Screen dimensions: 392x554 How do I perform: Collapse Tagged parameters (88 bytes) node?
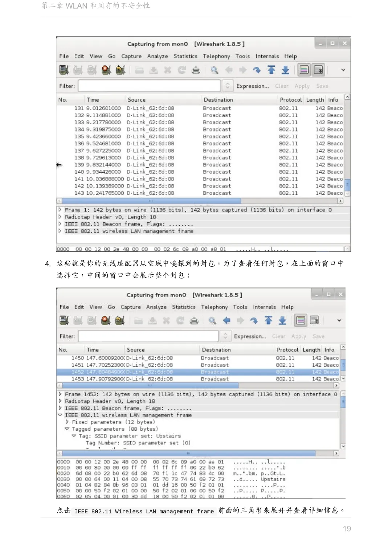click(67, 429)
